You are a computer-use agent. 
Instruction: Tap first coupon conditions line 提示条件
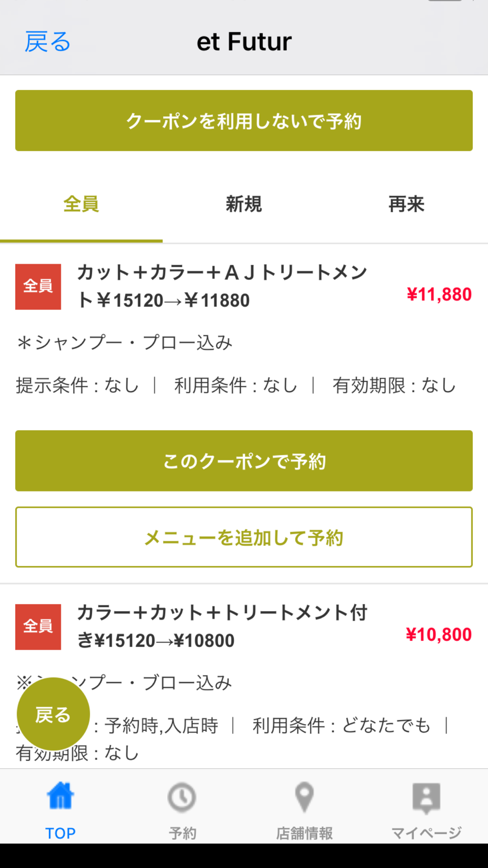[x=236, y=386]
